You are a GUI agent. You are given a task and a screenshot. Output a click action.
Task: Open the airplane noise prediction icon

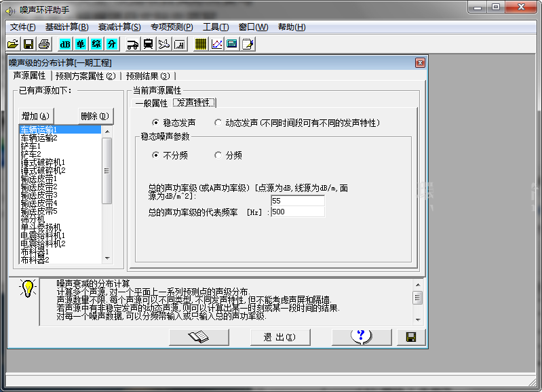point(164,44)
